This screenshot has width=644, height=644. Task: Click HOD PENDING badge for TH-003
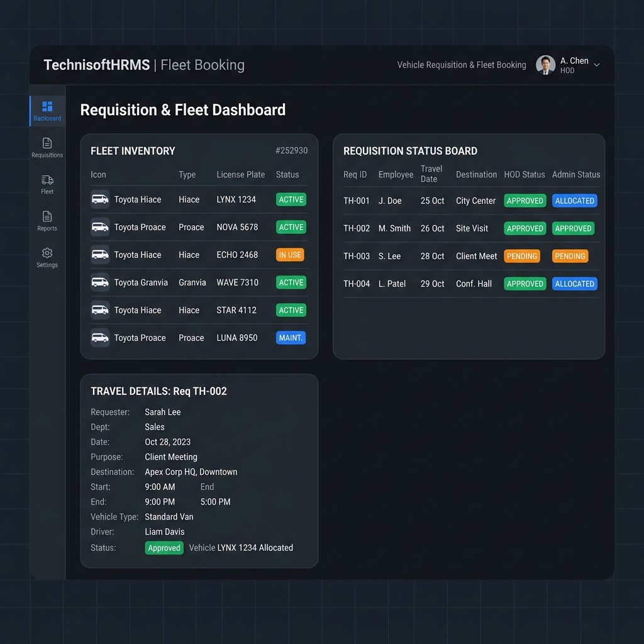(x=522, y=257)
